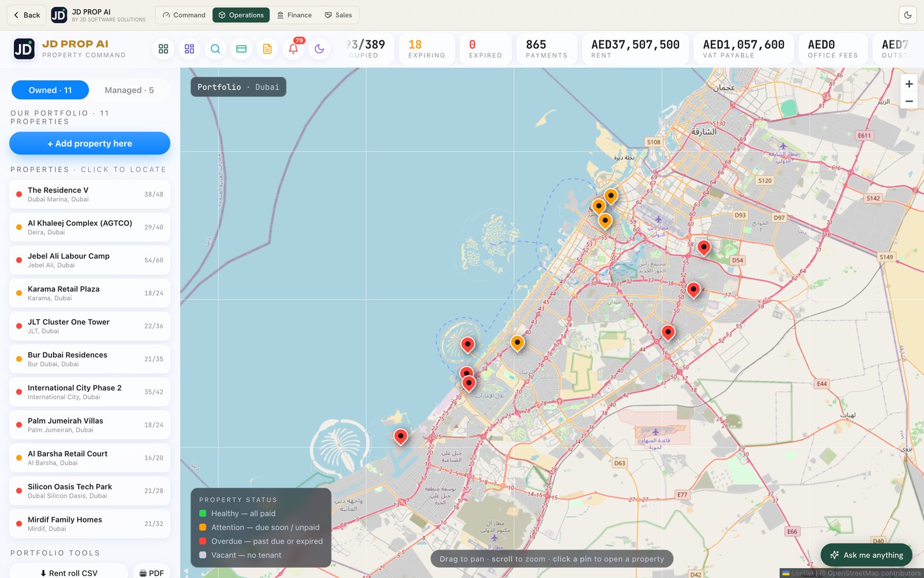Click the red map pin near Mirdif
Screen dimensions: 924x578
[703, 248]
